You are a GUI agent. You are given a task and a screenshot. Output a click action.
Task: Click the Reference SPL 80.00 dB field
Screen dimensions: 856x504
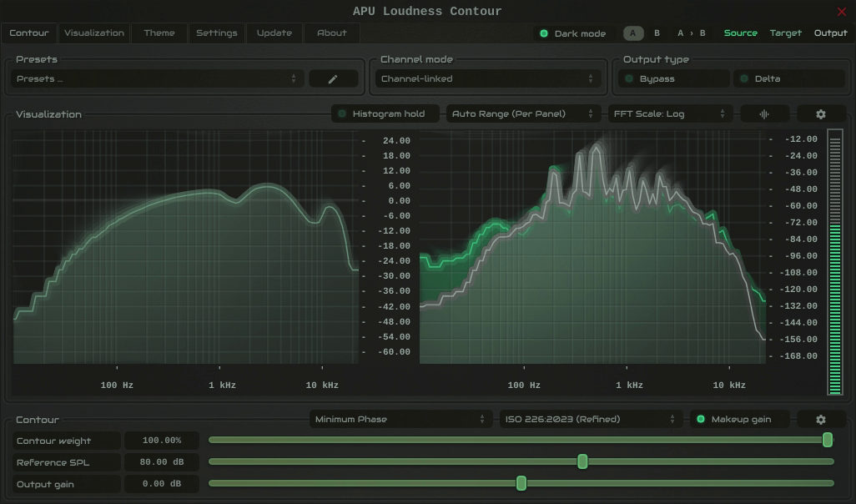[x=162, y=462]
